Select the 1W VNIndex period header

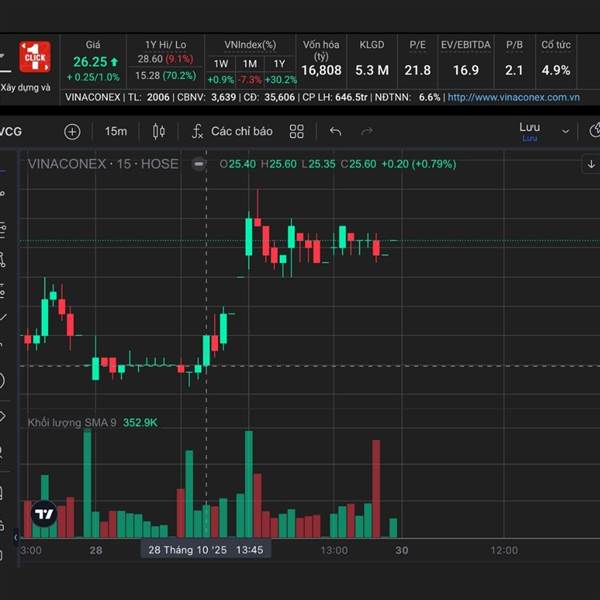pyautogui.click(x=221, y=64)
